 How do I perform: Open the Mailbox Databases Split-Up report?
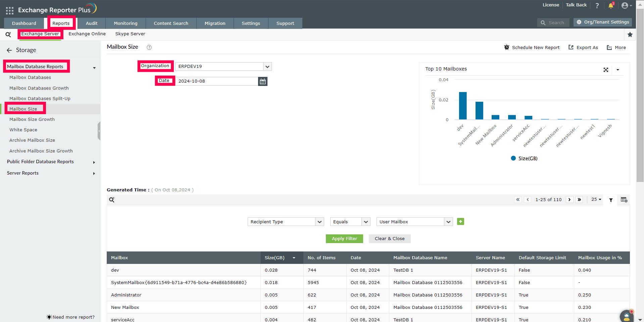40,99
